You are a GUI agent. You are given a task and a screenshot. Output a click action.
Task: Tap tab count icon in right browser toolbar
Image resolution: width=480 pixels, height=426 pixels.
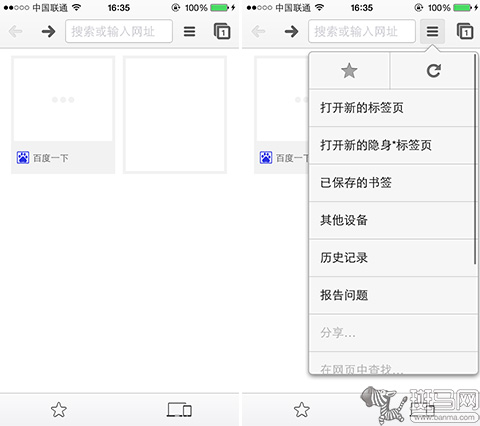465,31
